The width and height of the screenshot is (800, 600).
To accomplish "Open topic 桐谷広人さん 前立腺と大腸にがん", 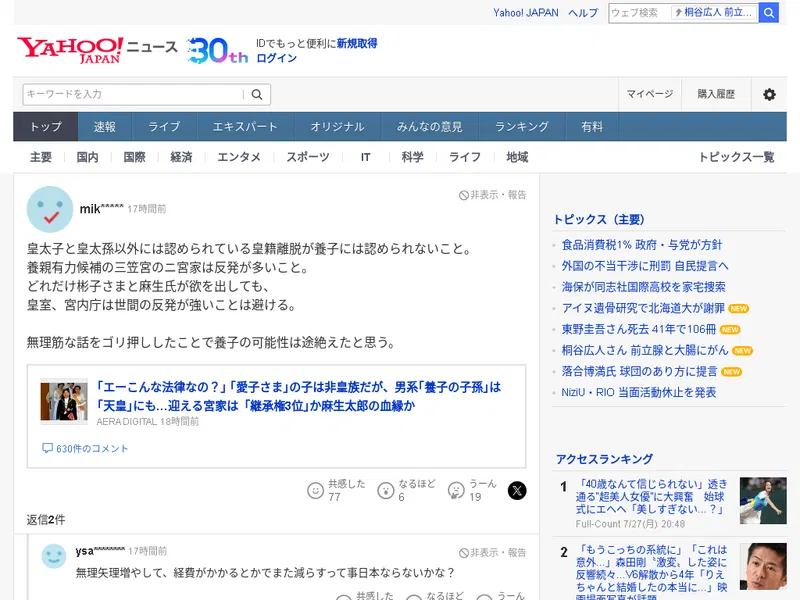I will pos(645,351).
